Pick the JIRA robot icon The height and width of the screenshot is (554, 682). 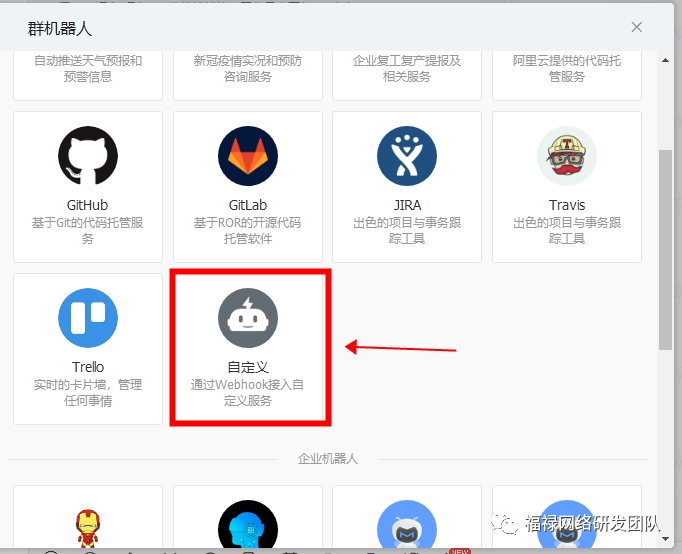(x=407, y=156)
